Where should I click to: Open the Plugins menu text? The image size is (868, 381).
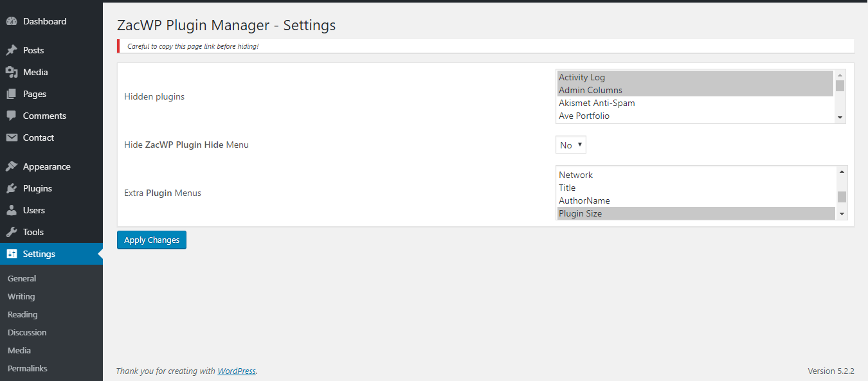[x=37, y=188]
